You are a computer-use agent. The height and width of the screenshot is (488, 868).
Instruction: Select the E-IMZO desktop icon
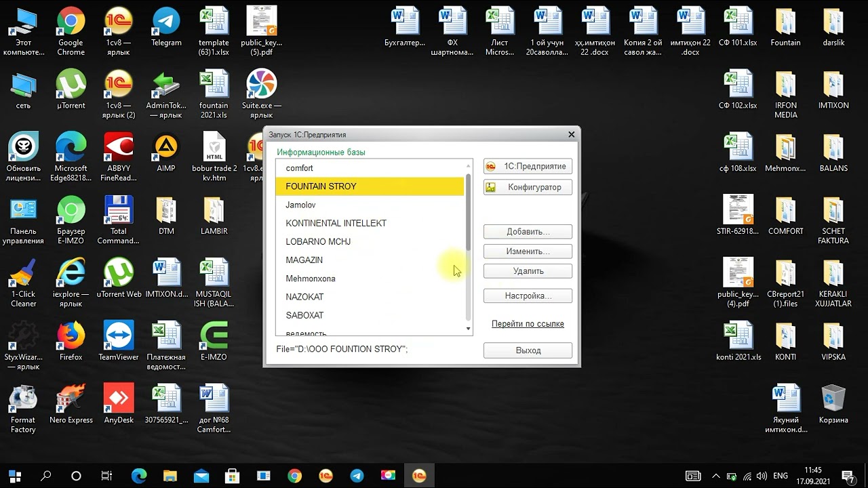[214, 342]
